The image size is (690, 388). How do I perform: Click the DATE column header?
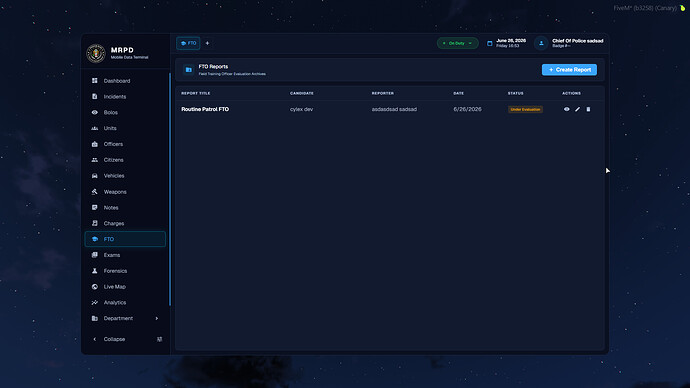pyautogui.click(x=459, y=93)
